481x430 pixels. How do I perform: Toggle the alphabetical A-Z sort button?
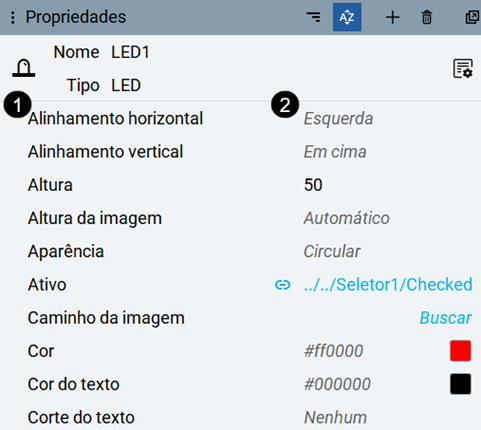[347, 17]
